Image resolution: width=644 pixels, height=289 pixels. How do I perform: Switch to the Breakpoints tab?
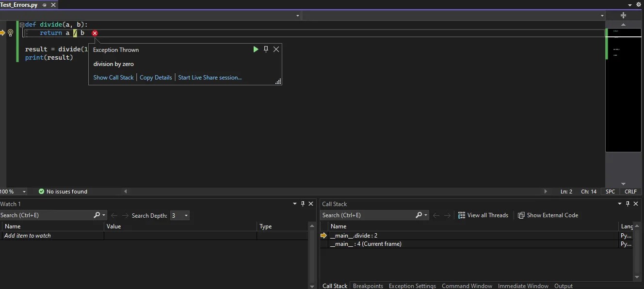pos(368,286)
